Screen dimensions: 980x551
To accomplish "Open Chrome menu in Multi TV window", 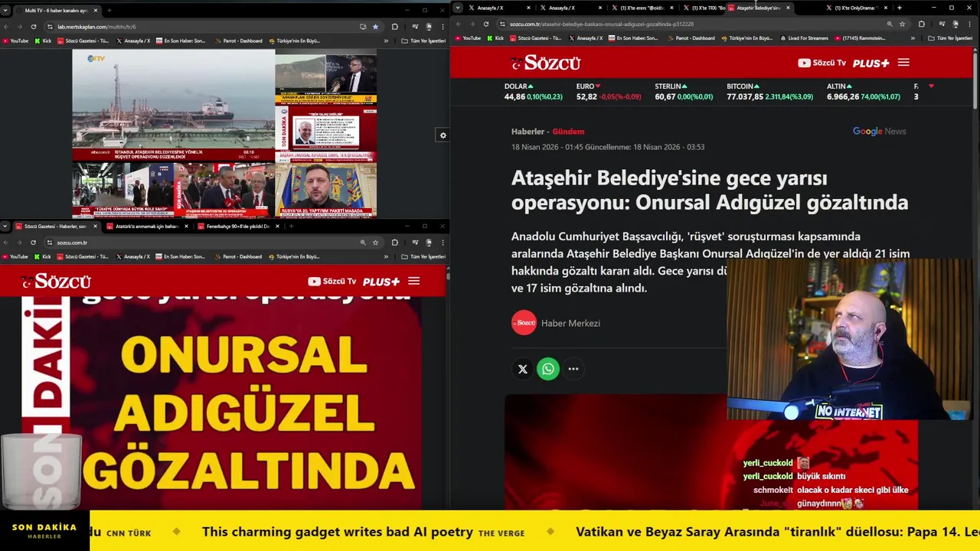I will (442, 27).
